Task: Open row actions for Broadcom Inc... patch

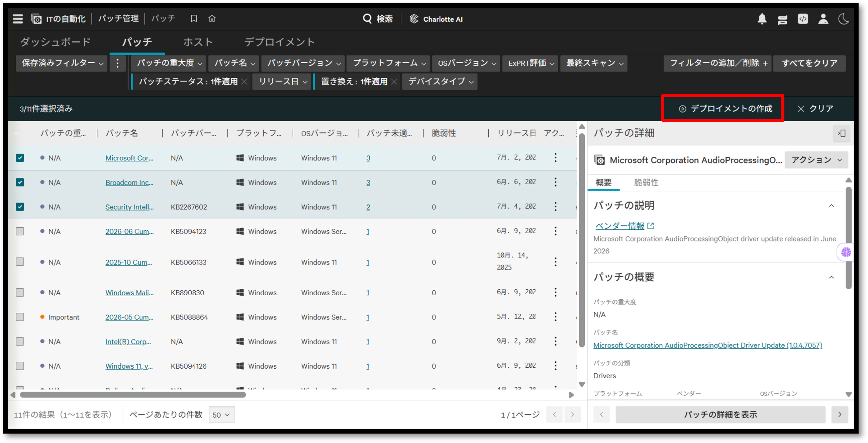Action: [556, 182]
